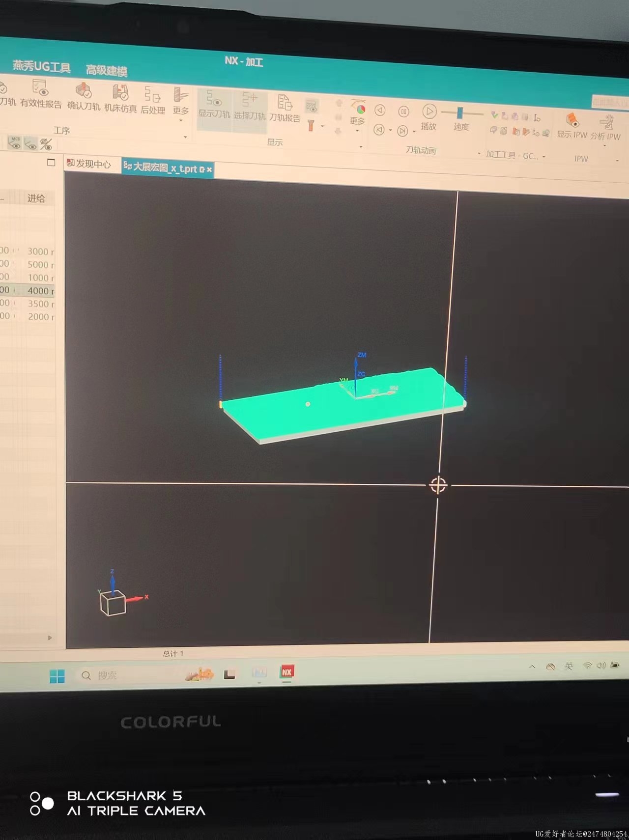
Task: Click the 进给 column header
Action: (36, 198)
